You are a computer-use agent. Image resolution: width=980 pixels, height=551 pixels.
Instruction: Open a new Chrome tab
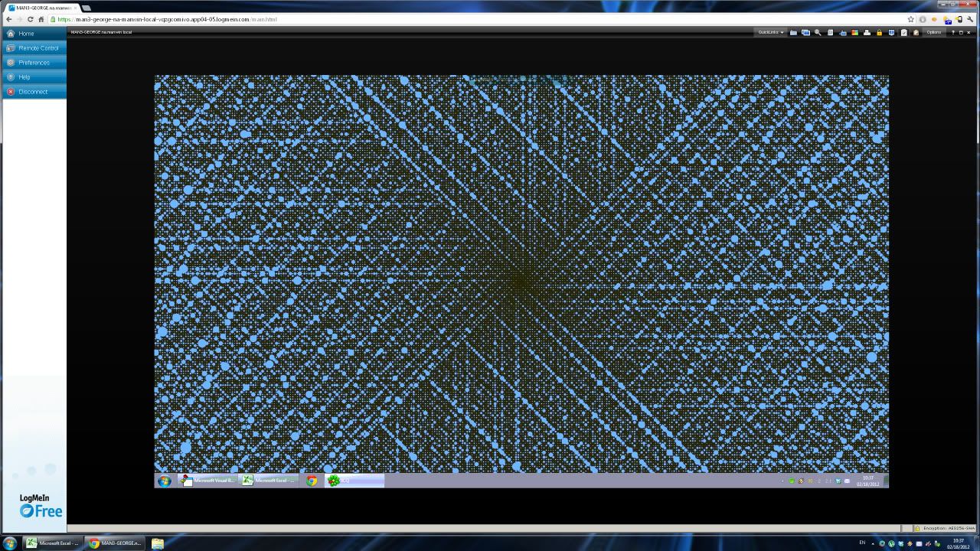tap(87, 7)
